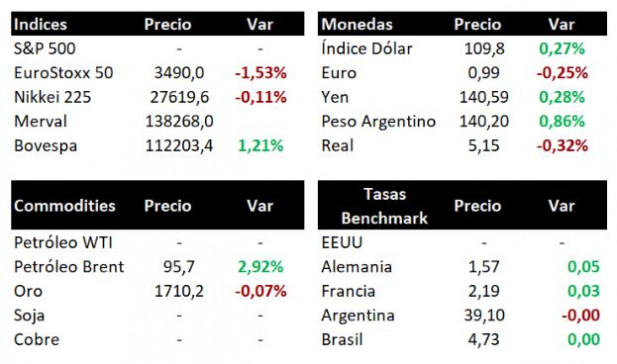The image size is (617, 364).
Task: Click the Argentina rate 39,10
Action: tap(484, 315)
